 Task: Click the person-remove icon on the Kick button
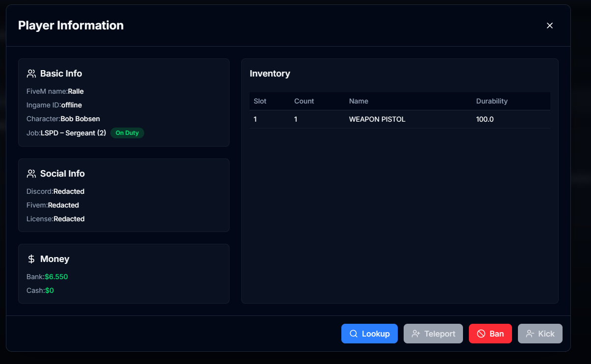click(530, 334)
